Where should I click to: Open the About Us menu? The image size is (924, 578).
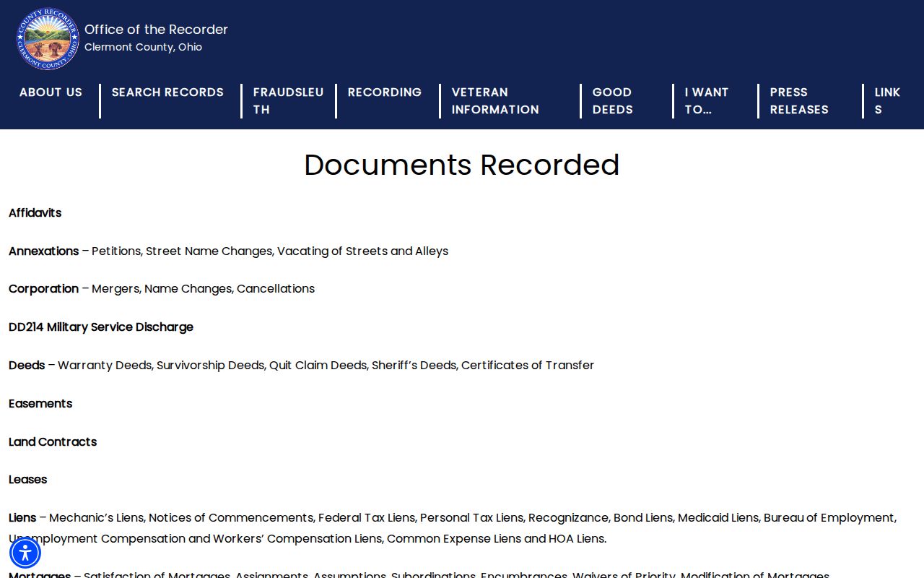[51, 92]
